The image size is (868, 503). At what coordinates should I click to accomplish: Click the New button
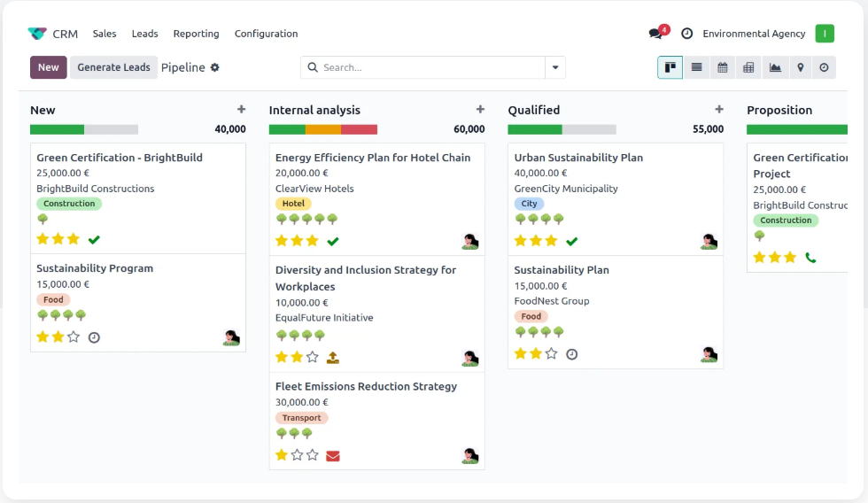coord(48,67)
